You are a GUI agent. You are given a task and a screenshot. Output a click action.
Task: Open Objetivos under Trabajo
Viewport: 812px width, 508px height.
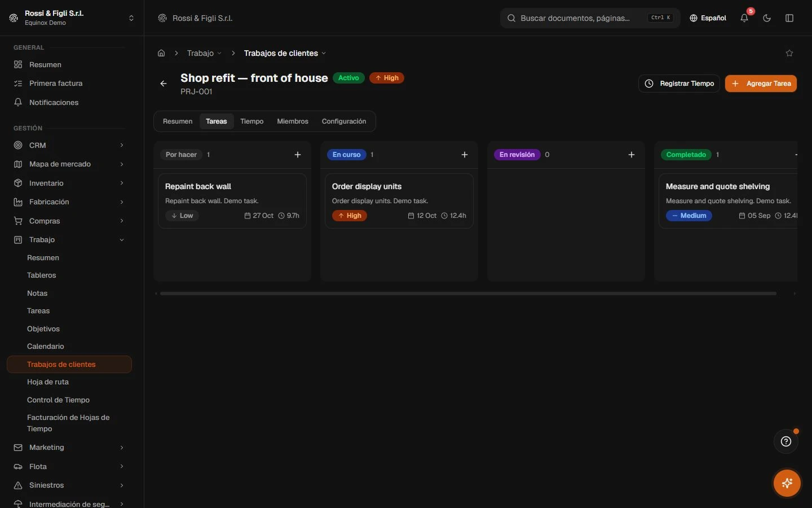(43, 329)
